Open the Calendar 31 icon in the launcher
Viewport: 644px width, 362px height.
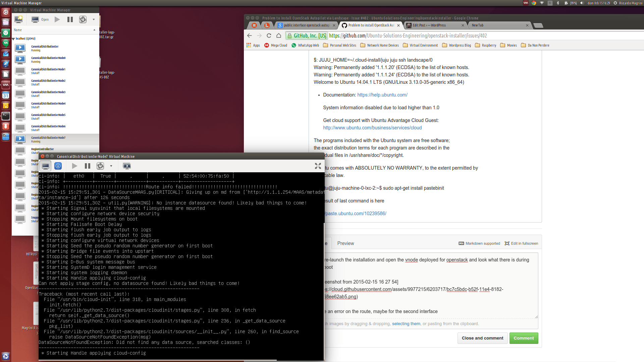tap(6, 95)
